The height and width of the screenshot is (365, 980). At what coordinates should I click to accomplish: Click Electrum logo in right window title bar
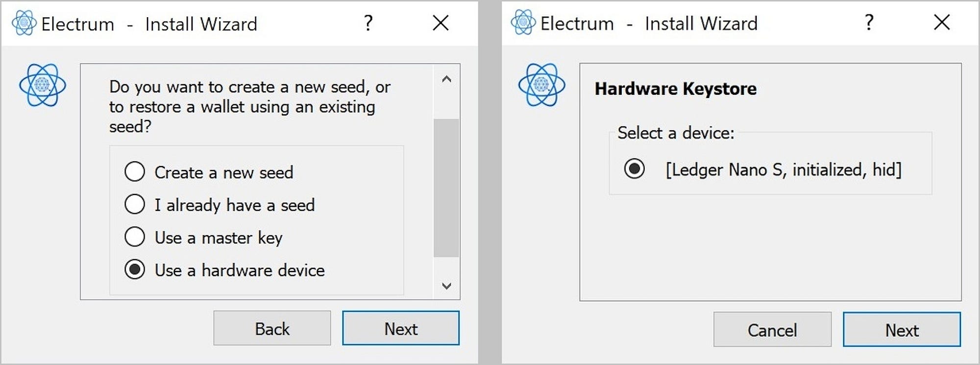(x=523, y=23)
